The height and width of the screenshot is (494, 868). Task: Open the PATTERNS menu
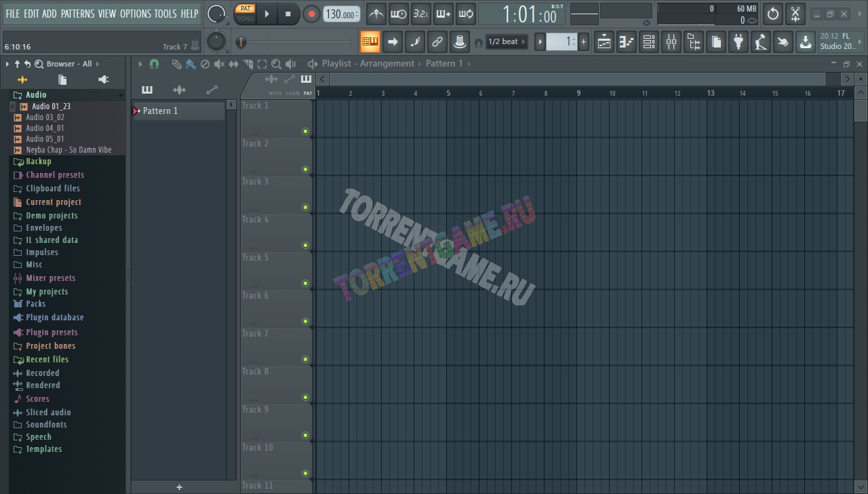point(77,14)
